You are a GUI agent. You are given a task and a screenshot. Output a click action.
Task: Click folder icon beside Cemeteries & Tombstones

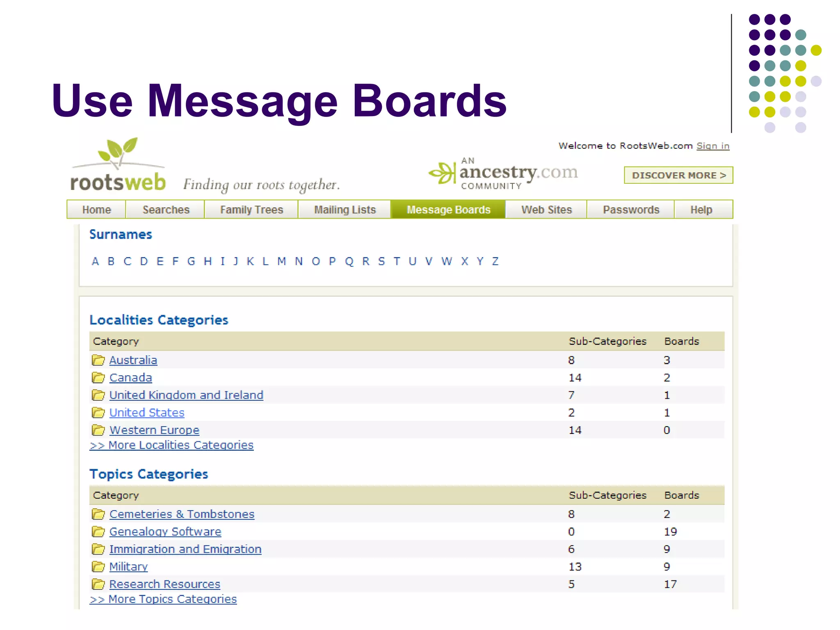click(98, 514)
